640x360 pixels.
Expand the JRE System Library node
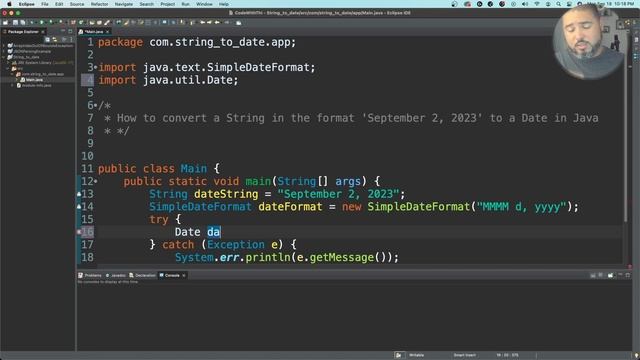tap(8, 63)
